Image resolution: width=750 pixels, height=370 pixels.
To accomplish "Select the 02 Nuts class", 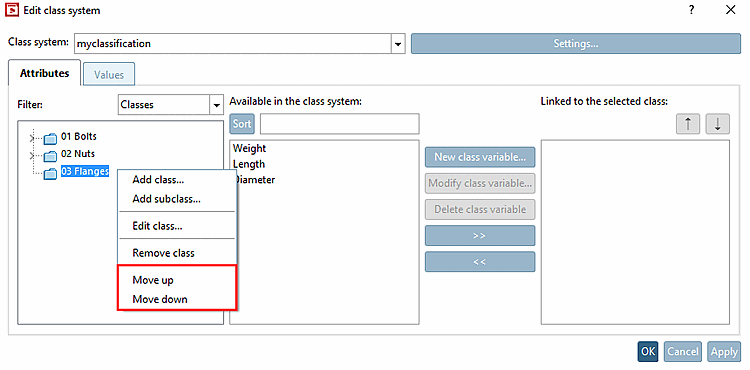I will click(x=77, y=154).
